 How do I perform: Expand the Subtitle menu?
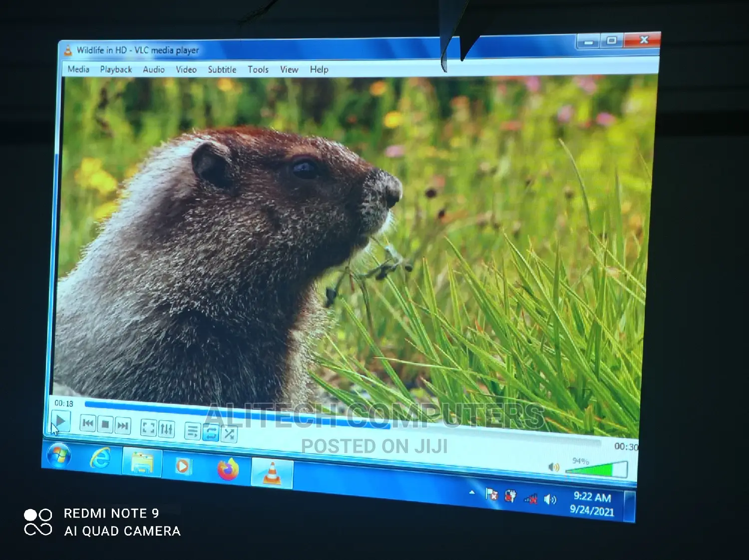(222, 69)
